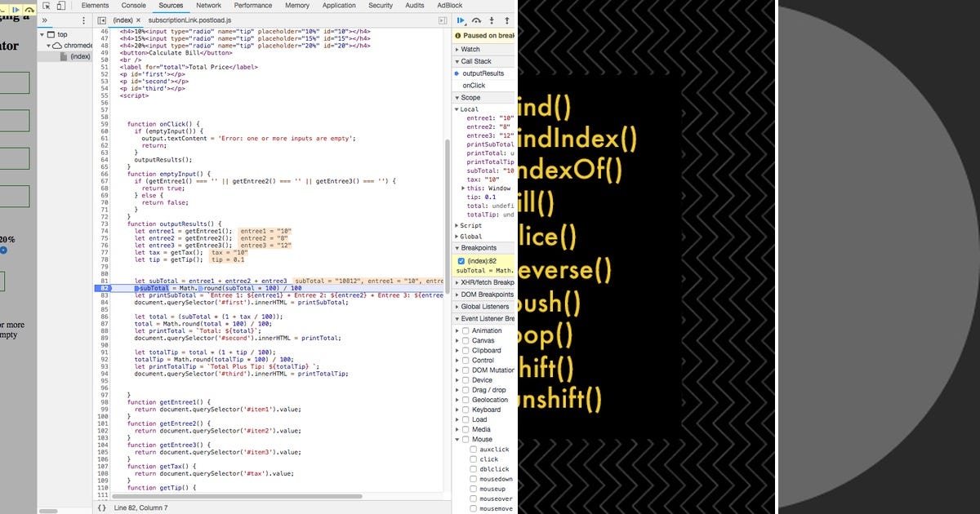The image size is (980, 514).
Task: Step into next function call
Action: 492,20
